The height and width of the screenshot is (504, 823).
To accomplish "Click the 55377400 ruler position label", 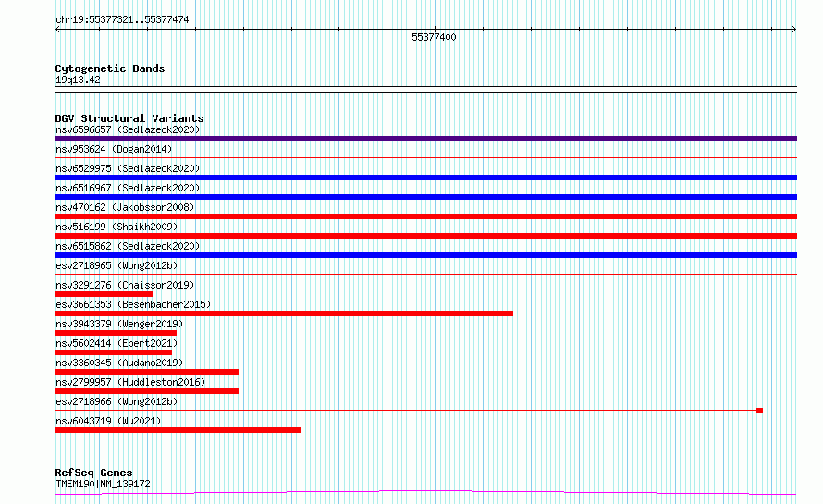I will click(434, 37).
